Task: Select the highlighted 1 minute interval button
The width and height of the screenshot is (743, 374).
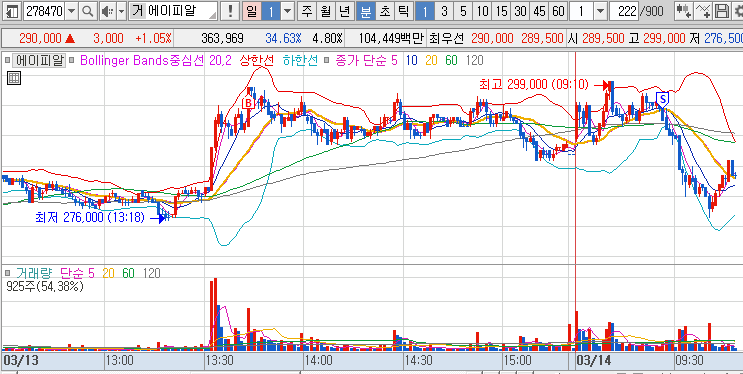Action: click(x=425, y=11)
